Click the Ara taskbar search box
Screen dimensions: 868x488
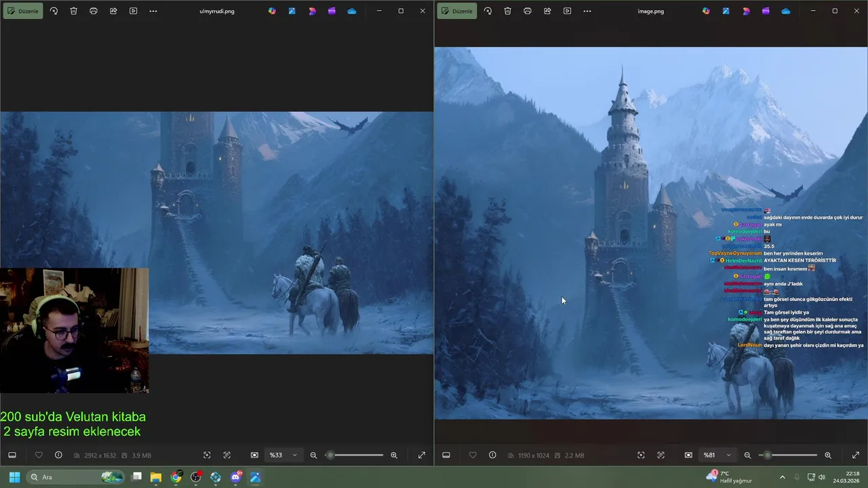(76, 477)
